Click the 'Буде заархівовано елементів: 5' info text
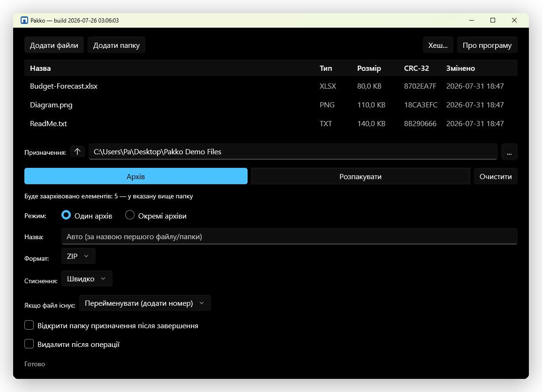Viewport: 542px width, 392px height. 71,196
